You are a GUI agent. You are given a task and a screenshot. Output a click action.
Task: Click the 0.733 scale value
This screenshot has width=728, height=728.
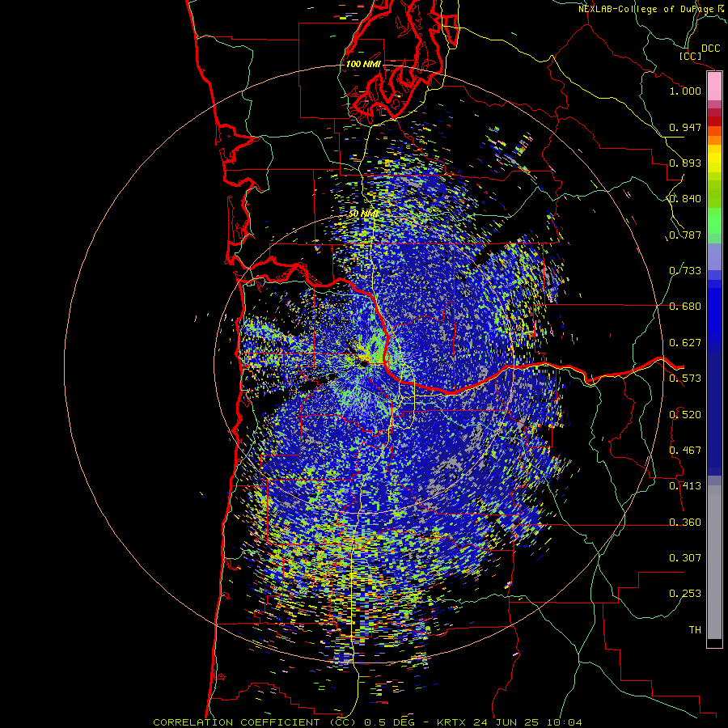pos(685,271)
